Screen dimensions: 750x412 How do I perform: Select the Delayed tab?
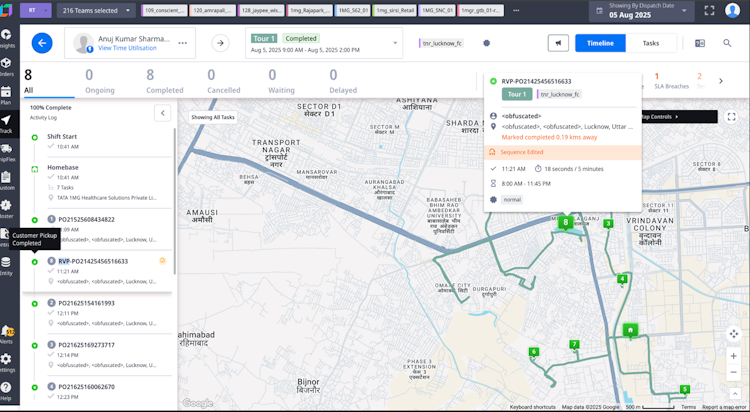[343, 81]
